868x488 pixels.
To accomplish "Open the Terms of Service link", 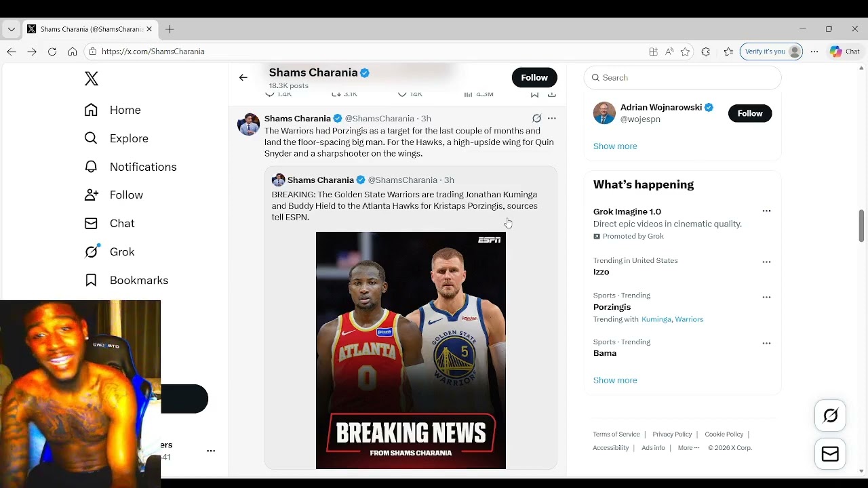I will 616,434.
